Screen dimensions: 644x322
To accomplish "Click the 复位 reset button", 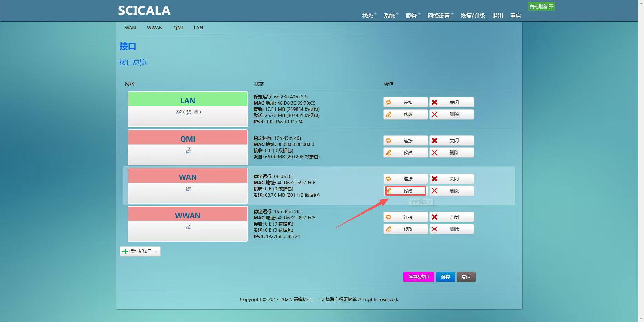I will coord(466,277).
